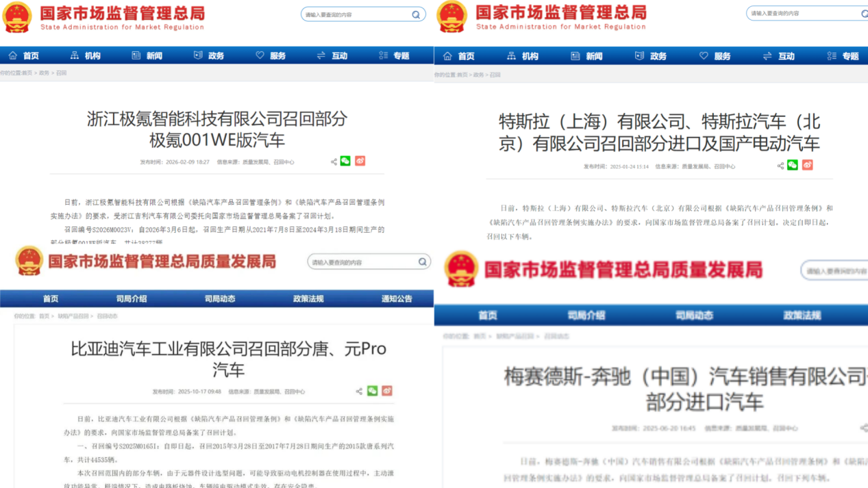Click the search magnifier on the Zeekr recall page
The image size is (868, 488).
416,14
